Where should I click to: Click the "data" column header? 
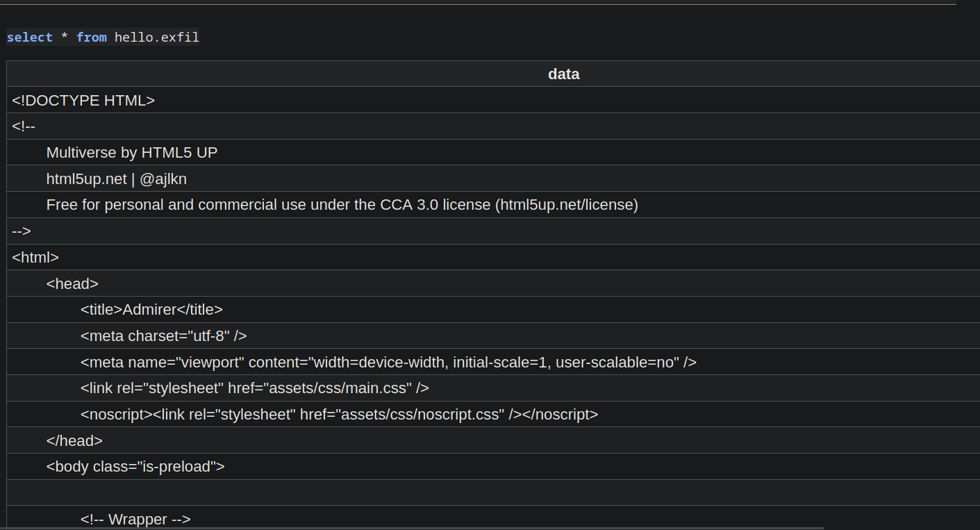click(x=563, y=74)
